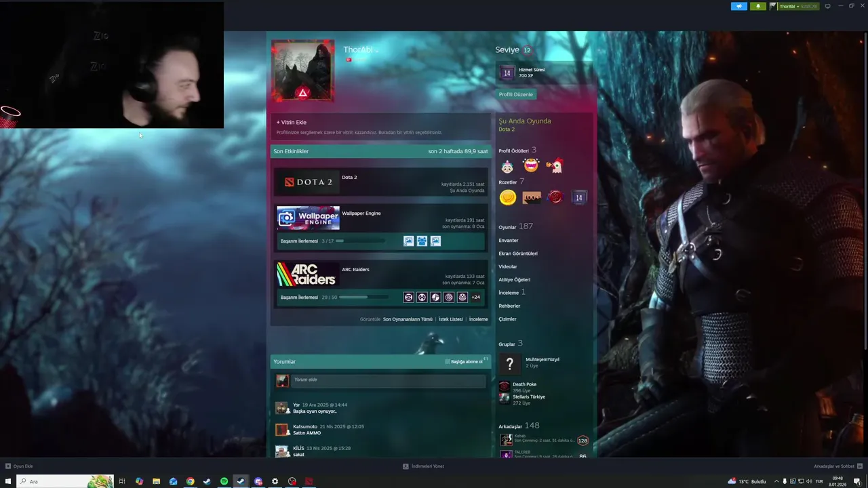Open the Death Poke group
868x488 pixels.
(525, 384)
